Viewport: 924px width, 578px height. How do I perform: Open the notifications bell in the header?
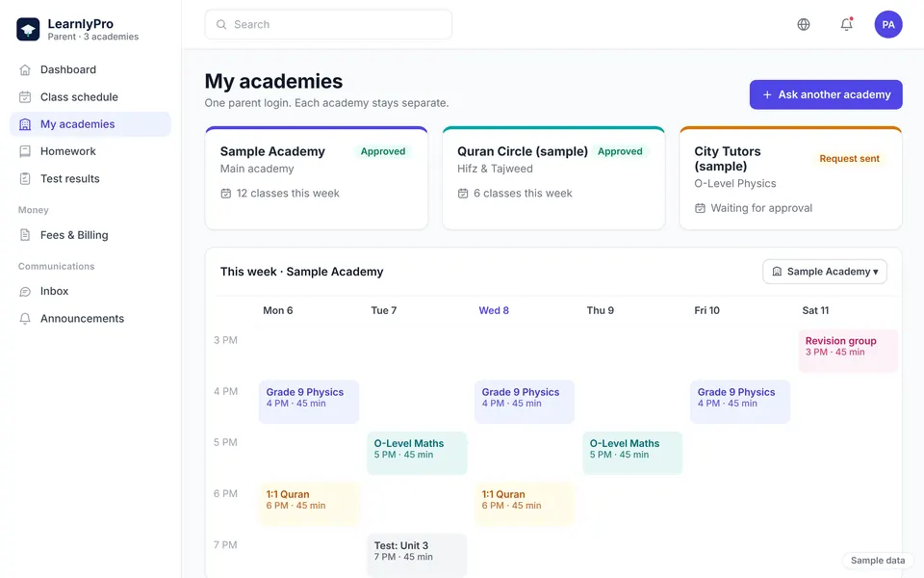coord(846,24)
